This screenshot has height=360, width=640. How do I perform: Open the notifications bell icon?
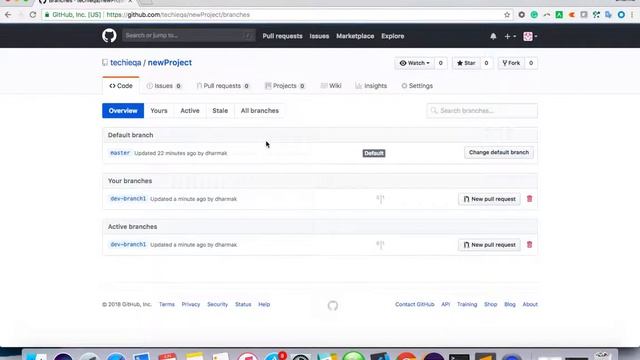coord(493,36)
